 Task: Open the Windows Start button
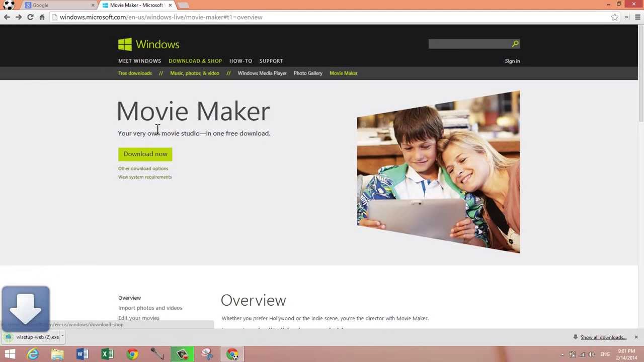tap(10, 354)
